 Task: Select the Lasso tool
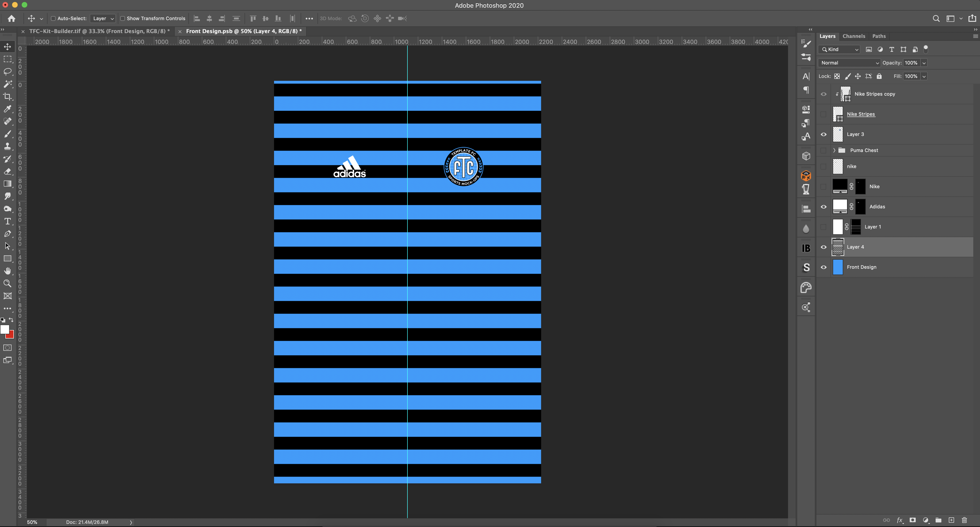click(x=7, y=71)
